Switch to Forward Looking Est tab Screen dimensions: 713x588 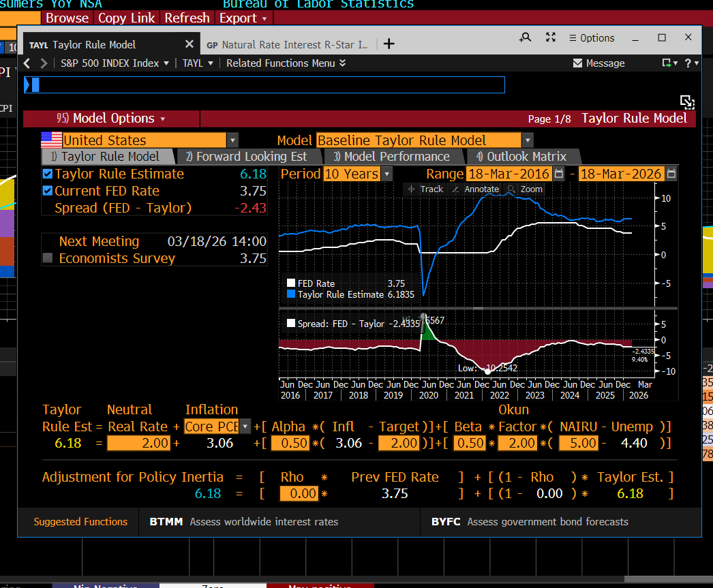tap(249, 156)
